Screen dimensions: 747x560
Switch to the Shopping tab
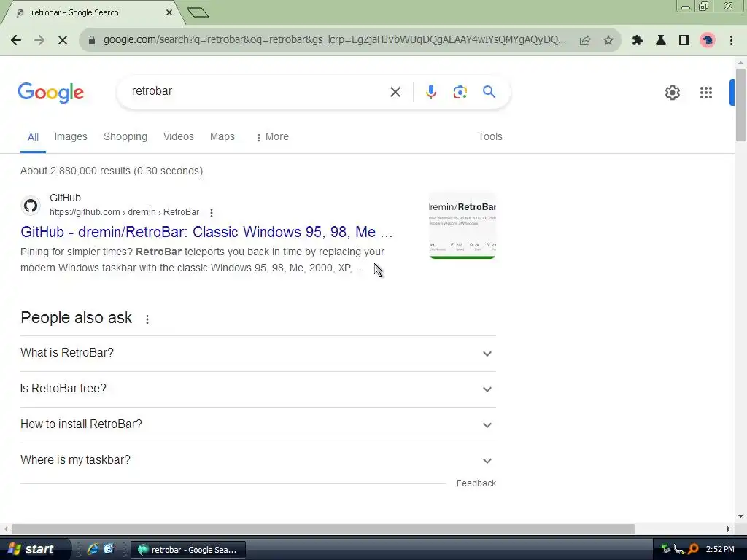click(x=125, y=136)
